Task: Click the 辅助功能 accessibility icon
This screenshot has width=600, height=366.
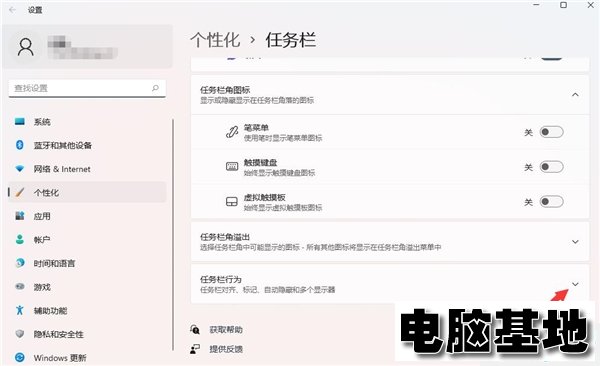Action: [20, 310]
